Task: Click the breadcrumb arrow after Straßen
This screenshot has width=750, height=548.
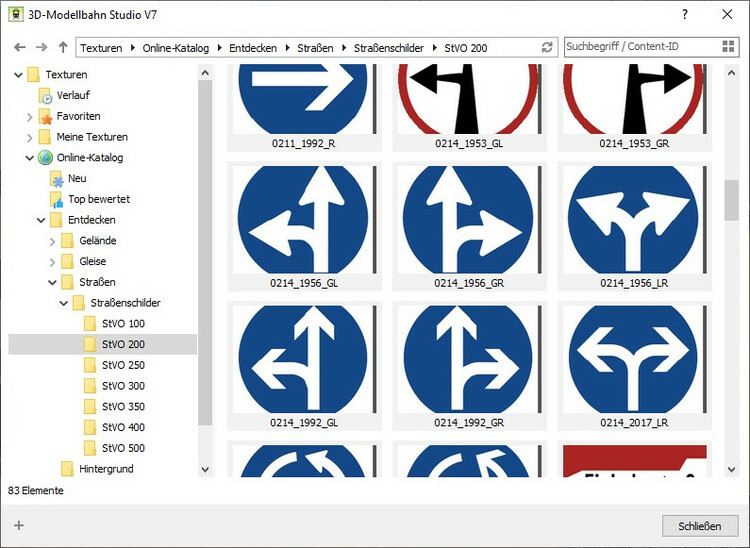Action: [x=344, y=48]
